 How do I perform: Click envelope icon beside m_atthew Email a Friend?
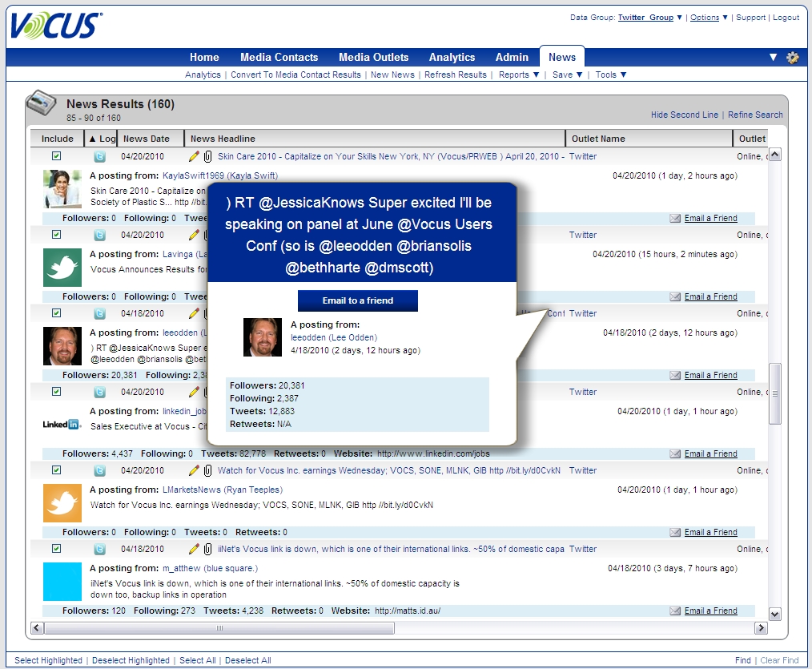(675, 611)
